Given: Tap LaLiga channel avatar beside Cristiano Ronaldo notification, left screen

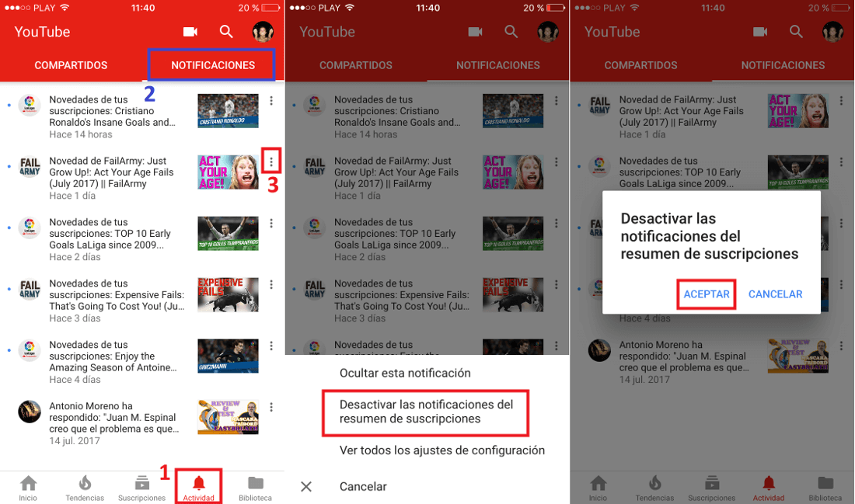Looking at the screenshot, I should pyautogui.click(x=30, y=105).
